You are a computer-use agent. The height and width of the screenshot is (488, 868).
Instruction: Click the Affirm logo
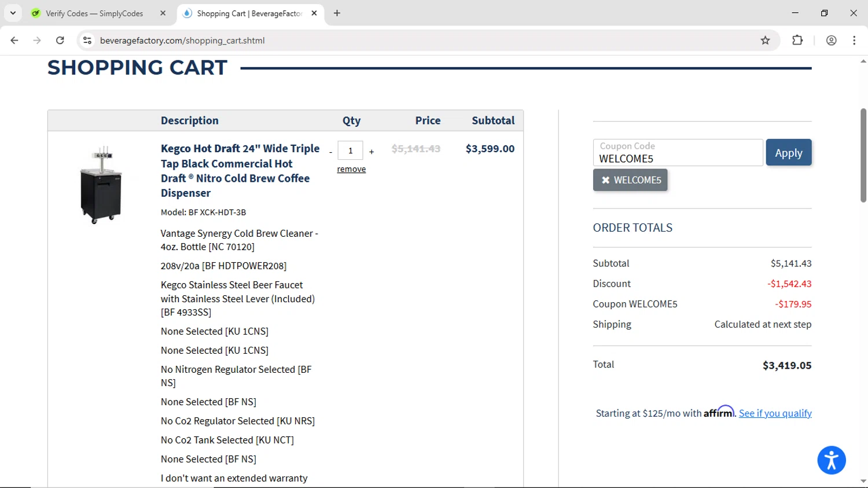pyautogui.click(x=719, y=412)
